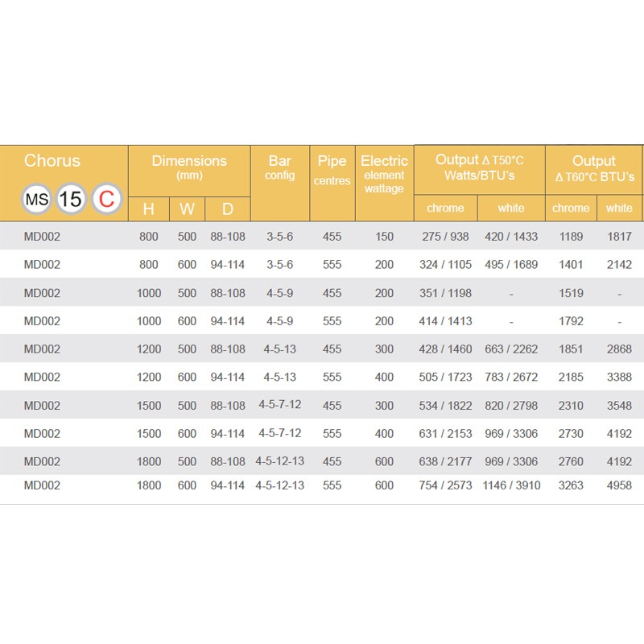Click the 150 electric wattage cell

click(x=384, y=237)
